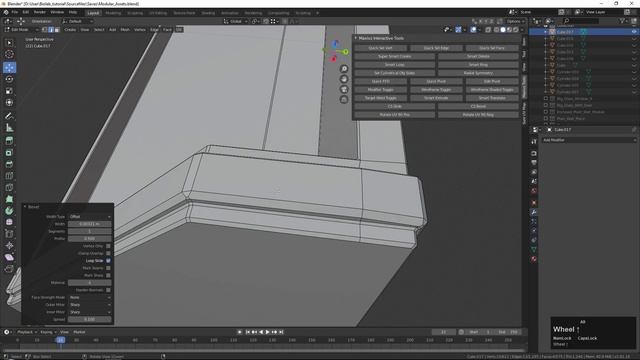This screenshot has height=360, width=640.
Task: Switch to the Modeling workspace tab
Action: [113, 13]
